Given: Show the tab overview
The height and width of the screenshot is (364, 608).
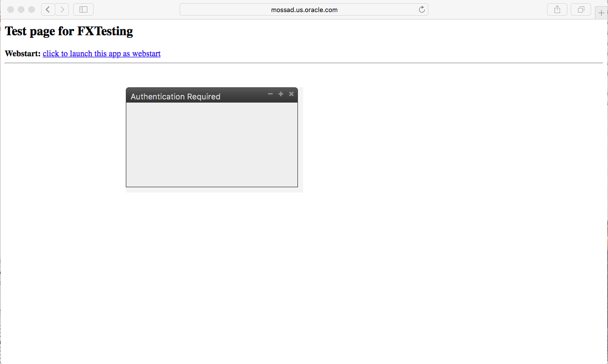Looking at the screenshot, I should click(x=581, y=9).
